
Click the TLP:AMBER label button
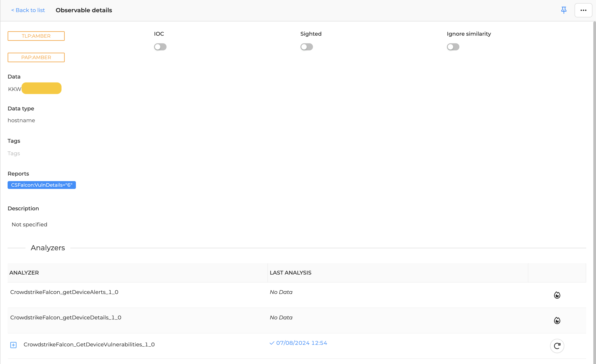36,36
